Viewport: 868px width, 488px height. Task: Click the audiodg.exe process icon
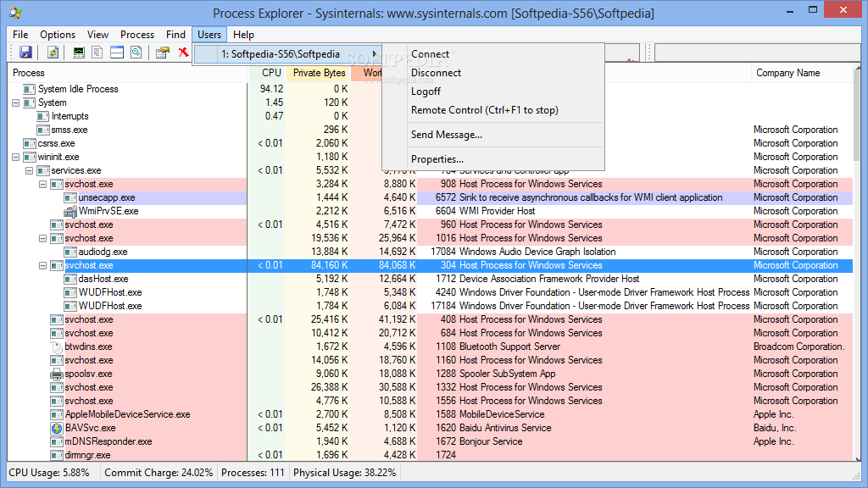[x=70, y=252]
